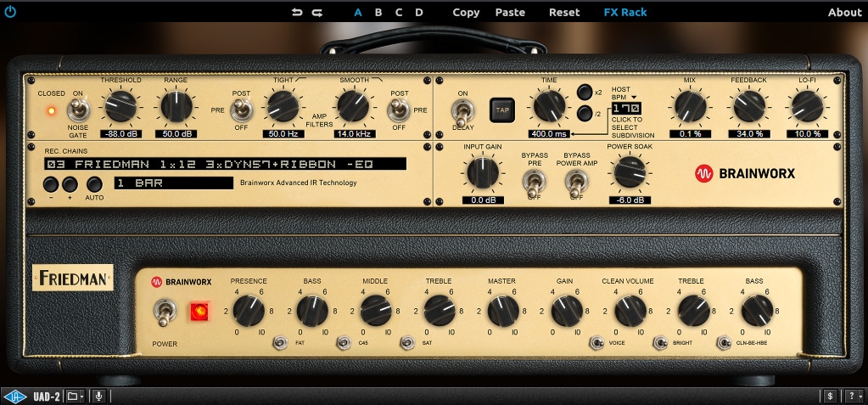The width and height of the screenshot is (868, 405).
Task: Toggle the VOICE mini switch
Action: (596, 343)
